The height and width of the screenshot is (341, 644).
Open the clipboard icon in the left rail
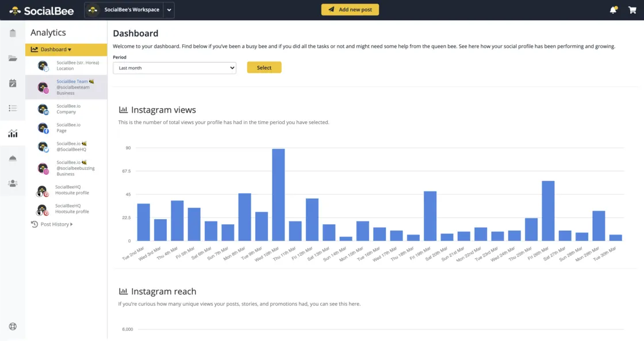point(13,33)
